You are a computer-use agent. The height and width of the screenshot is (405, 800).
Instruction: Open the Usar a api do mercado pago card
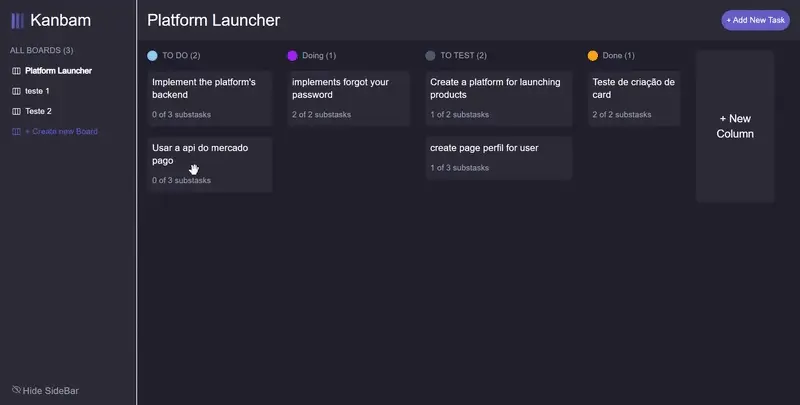click(210, 164)
